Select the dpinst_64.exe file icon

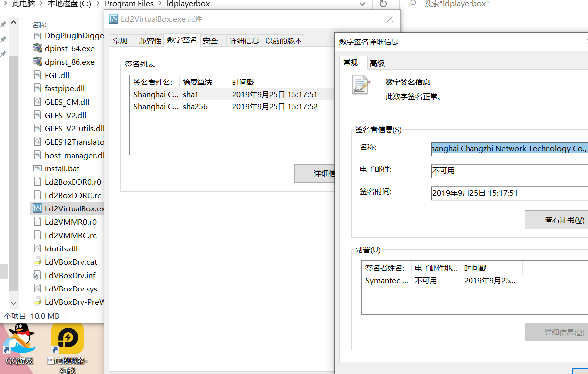click(38, 48)
